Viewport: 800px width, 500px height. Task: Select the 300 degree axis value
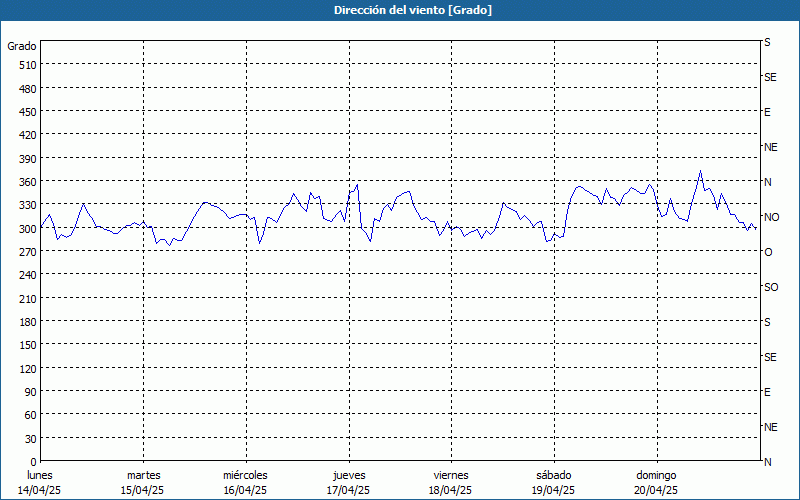click(29, 229)
